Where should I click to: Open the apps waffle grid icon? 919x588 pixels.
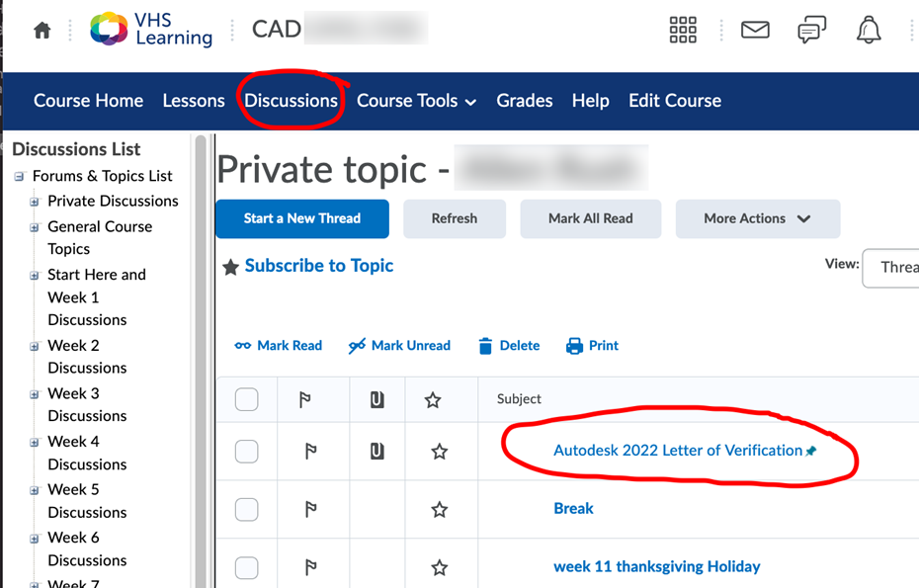(682, 30)
